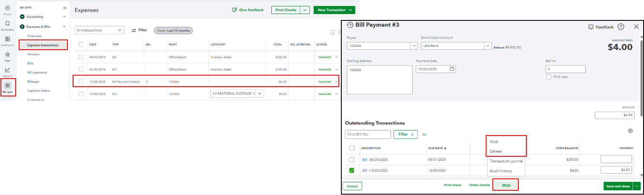The height and width of the screenshot is (195, 644).
Task: Select Delete from the More menu
Action: [495, 151]
